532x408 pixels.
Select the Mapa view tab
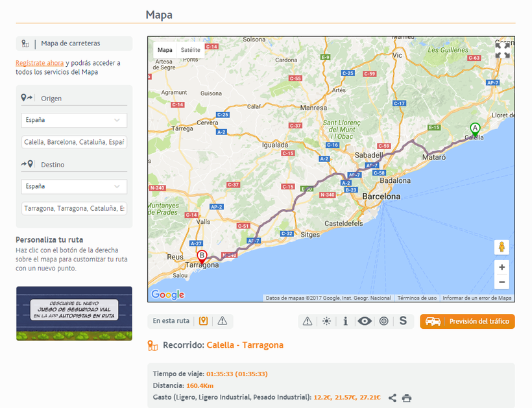(165, 50)
